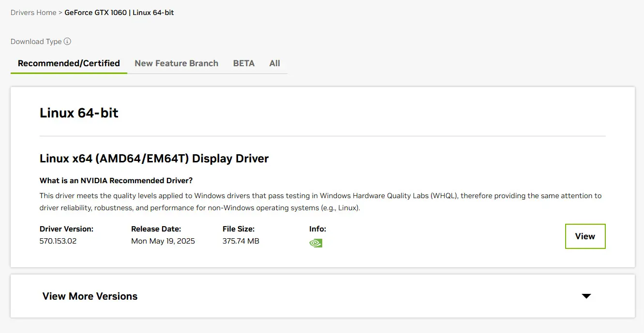
Task: Click the Linux 64-bit section heading
Action: (x=79, y=113)
